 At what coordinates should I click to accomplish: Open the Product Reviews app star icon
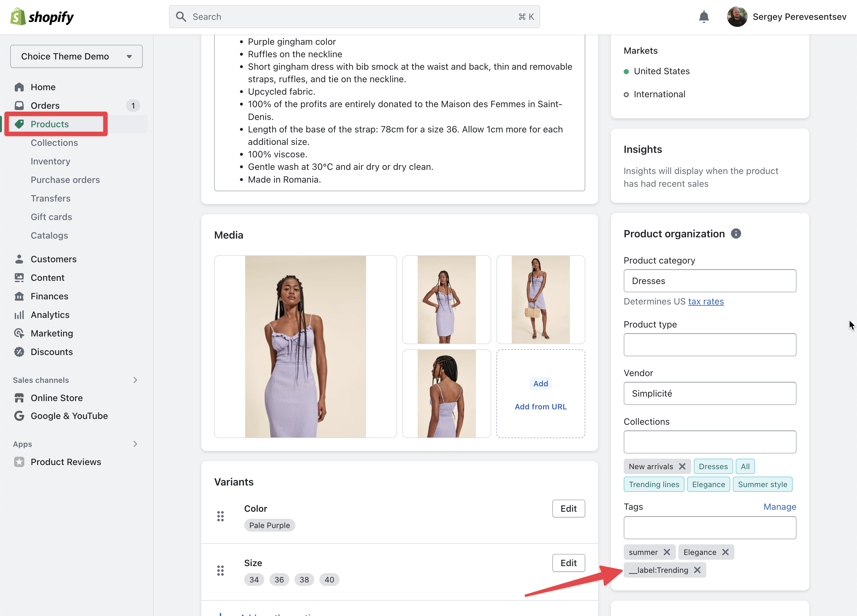(x=19, y=462)
